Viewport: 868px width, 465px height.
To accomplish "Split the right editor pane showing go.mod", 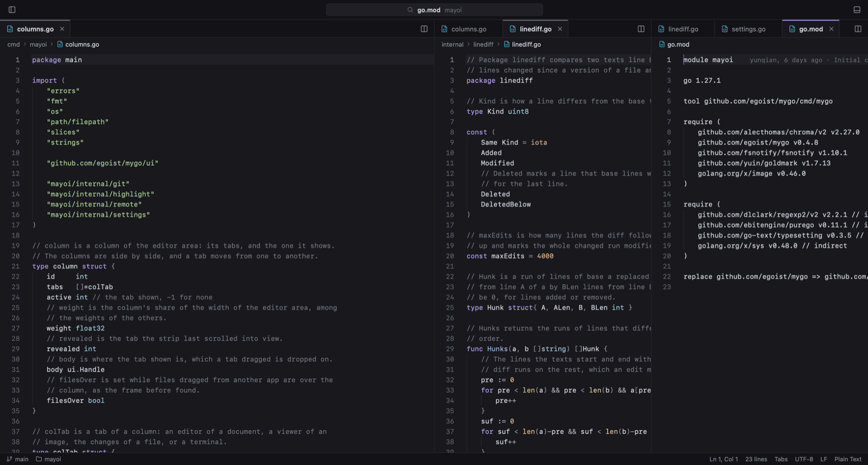I will (858, 29).
